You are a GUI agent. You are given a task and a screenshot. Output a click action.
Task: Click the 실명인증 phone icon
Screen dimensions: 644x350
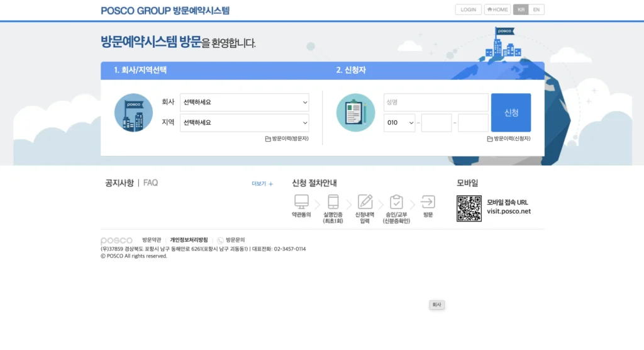pos(333,201)
